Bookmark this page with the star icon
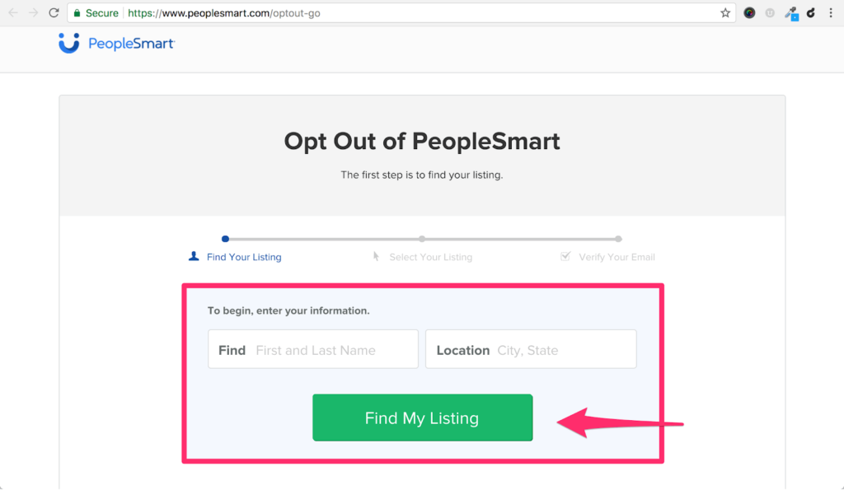 725,13
